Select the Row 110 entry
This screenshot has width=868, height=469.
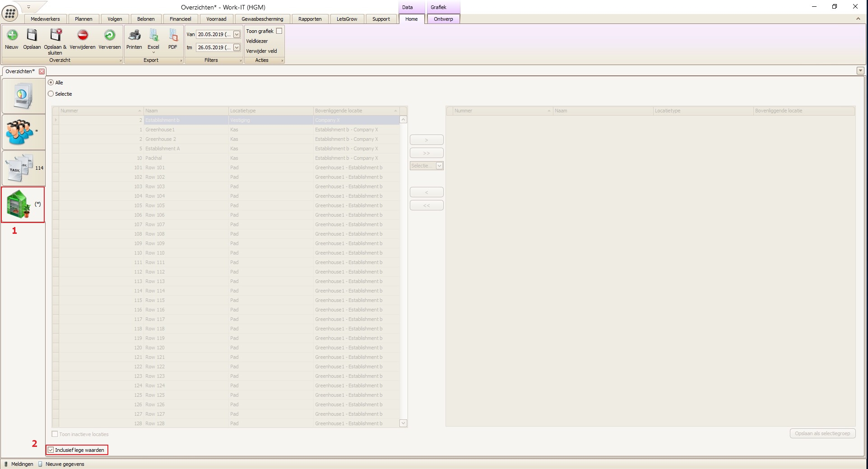click(226, 253)
